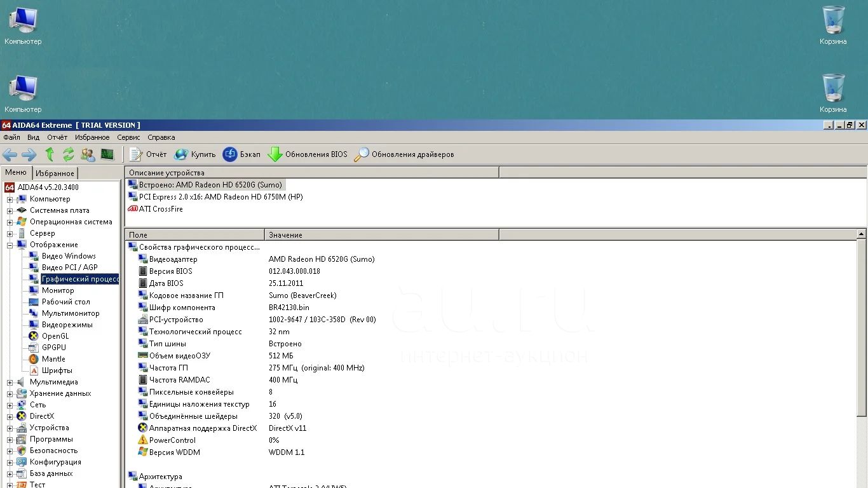The width and height of the screenshot is (868, 488).
Task: Select Монитор tree item
Action: click(51, 290)
